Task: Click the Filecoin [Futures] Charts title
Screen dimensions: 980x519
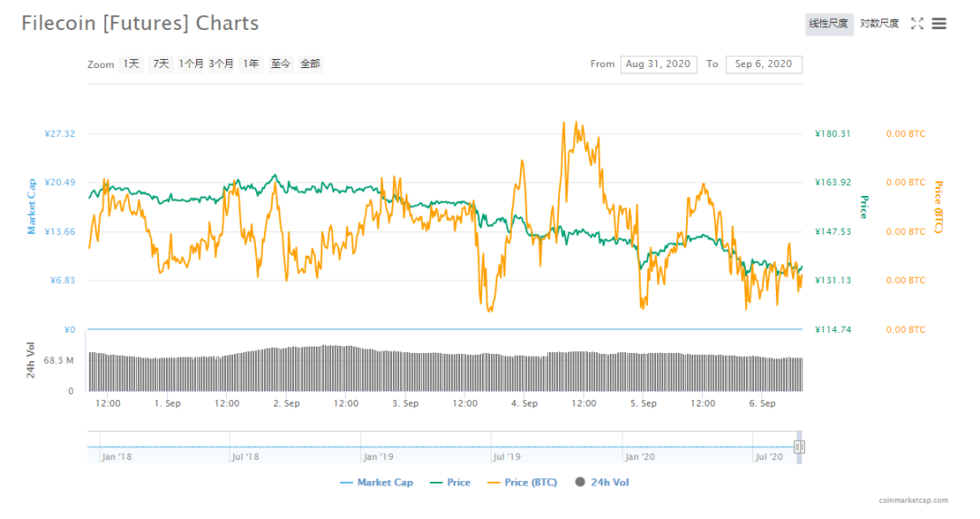Action: (140, 23)
